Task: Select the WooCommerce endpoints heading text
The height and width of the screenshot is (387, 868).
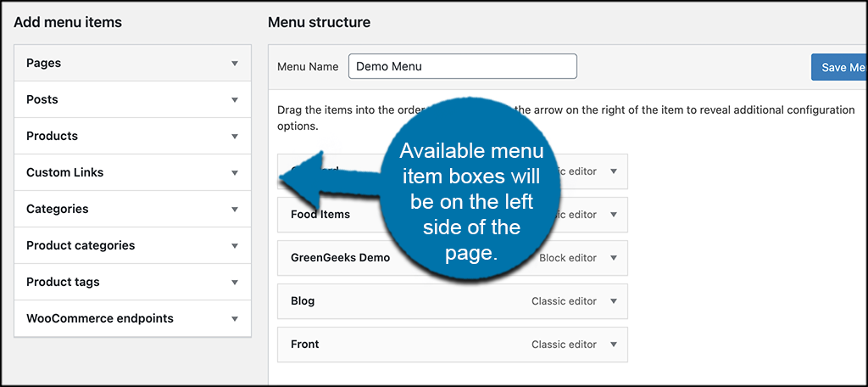Action: (100, 319)
